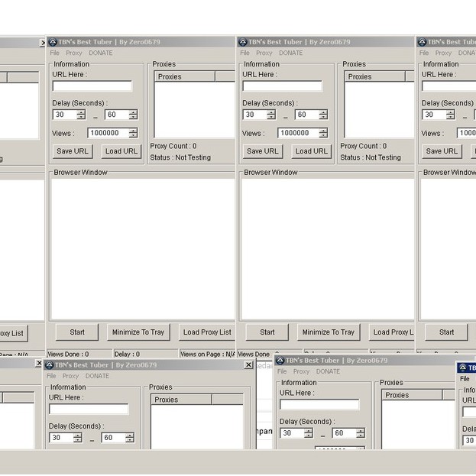The height and width of the screenshot is (476, 476).
Task: Click the fully visible Load Proxy List button
Action: [206, 332]
